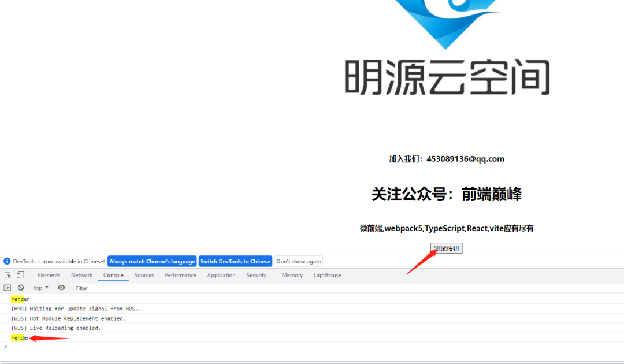Image resolution: width=624 pixels, height=364 pixels.
Task: Clear console with the ban icon
Action: click(21, 288)
